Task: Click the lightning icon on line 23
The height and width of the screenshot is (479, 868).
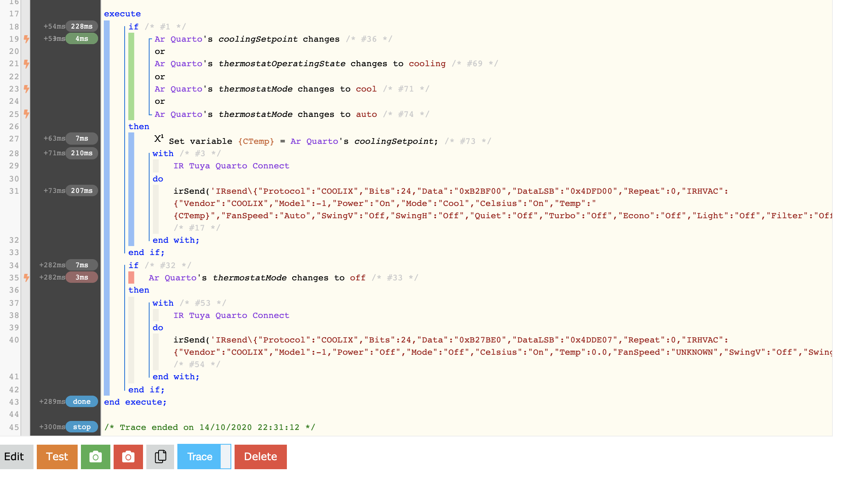Action: point(27,89)
